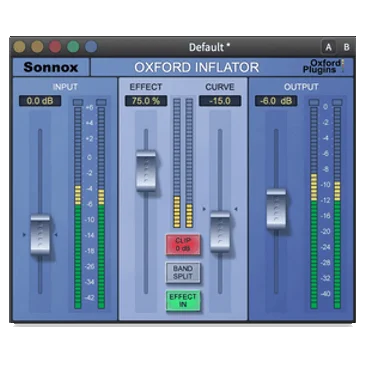This screenshot has width=365, height=365.
Task: Grab the Curve fader handle
Action: coord(220,231)
